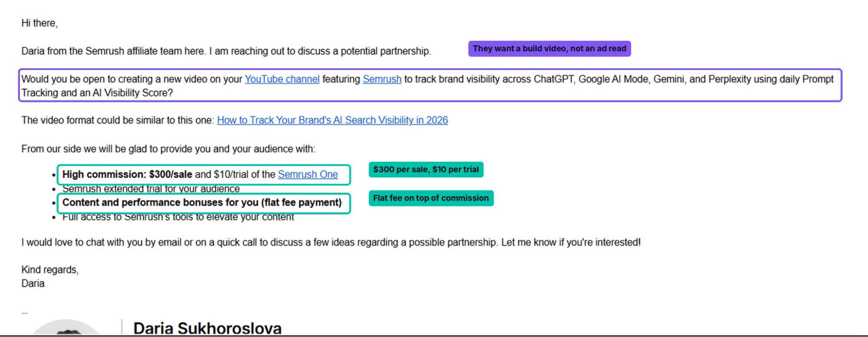Click the 'Semrush extended trial for your audience' bullet
The width and height of the screenshot is (868, 337).
[151, 189]
